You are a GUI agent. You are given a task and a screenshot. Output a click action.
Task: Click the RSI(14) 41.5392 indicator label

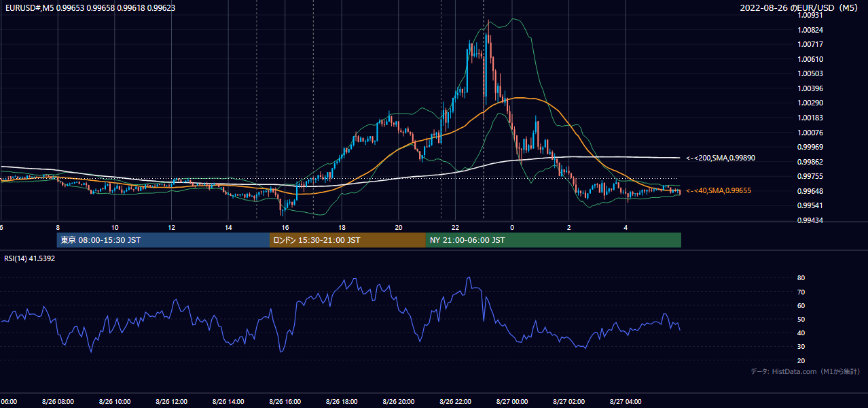[29, 258]
